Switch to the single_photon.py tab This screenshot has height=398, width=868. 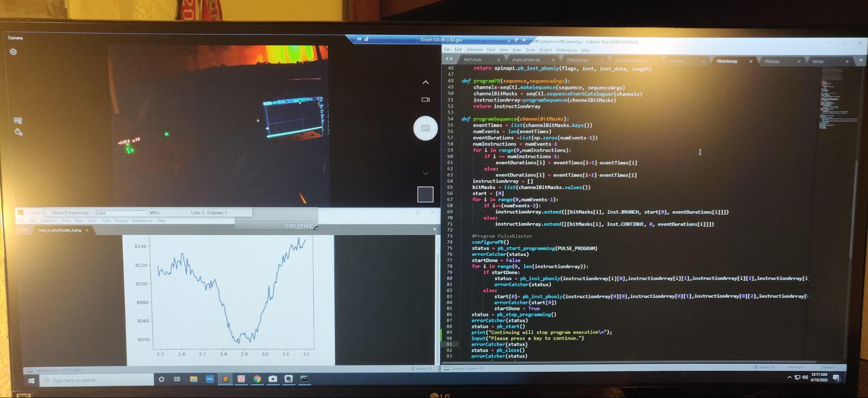(x=526, y=60)
